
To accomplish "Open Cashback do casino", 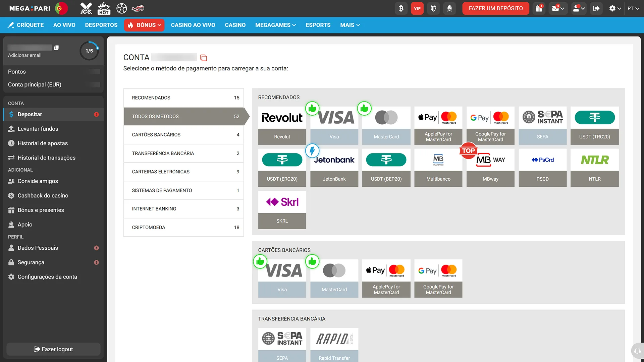I will point(53,195).
